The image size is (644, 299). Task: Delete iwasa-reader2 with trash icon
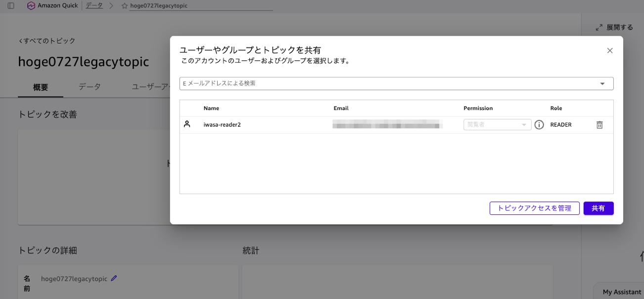pyautogui.click(x=599, y=125)
